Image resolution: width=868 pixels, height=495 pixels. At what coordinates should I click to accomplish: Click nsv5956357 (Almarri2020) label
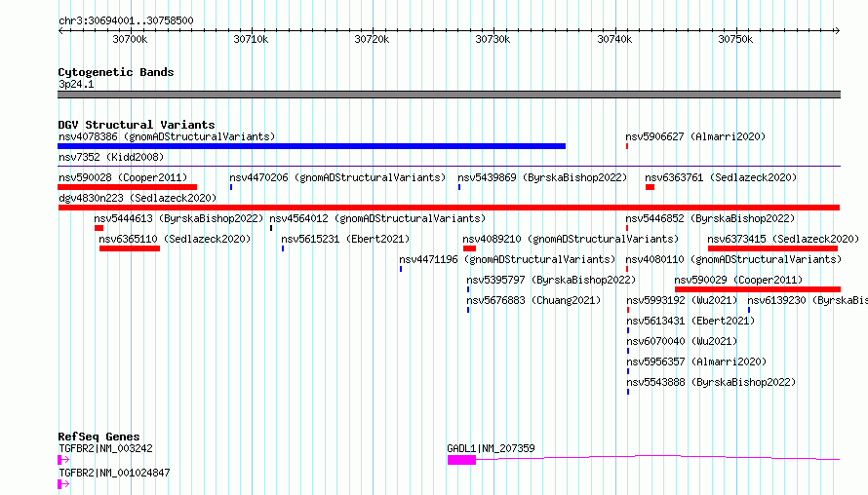[696, 362]
